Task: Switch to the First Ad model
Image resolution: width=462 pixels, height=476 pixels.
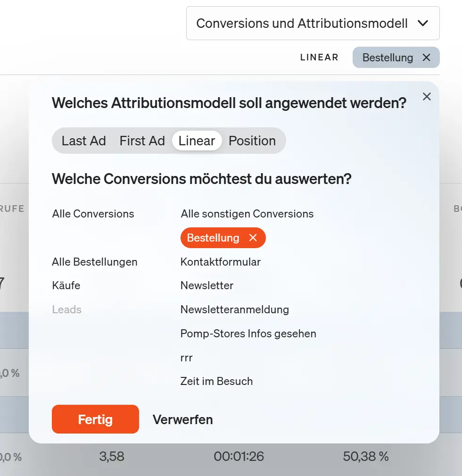Action: click(x=142, y=141)
